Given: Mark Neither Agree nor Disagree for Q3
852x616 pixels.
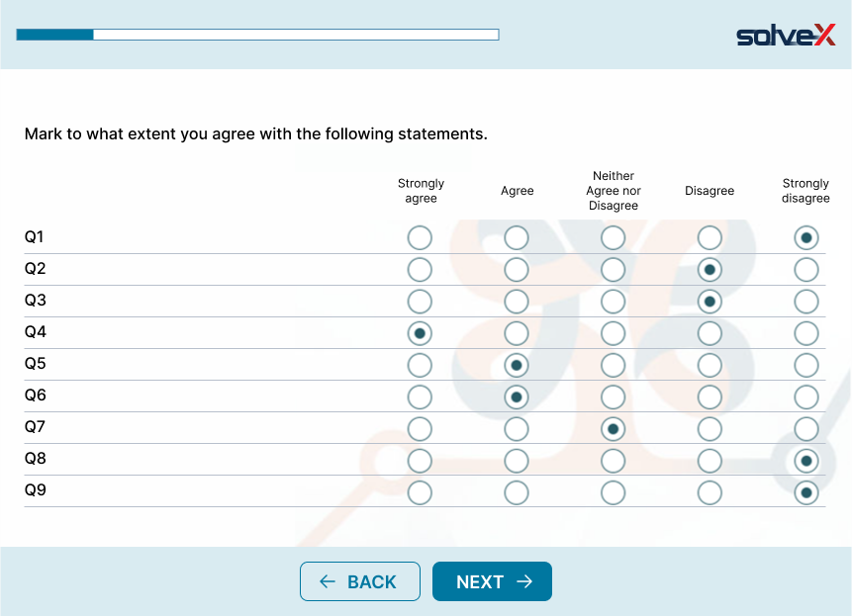Looking at the screenshot, I should tap(614, 301).
